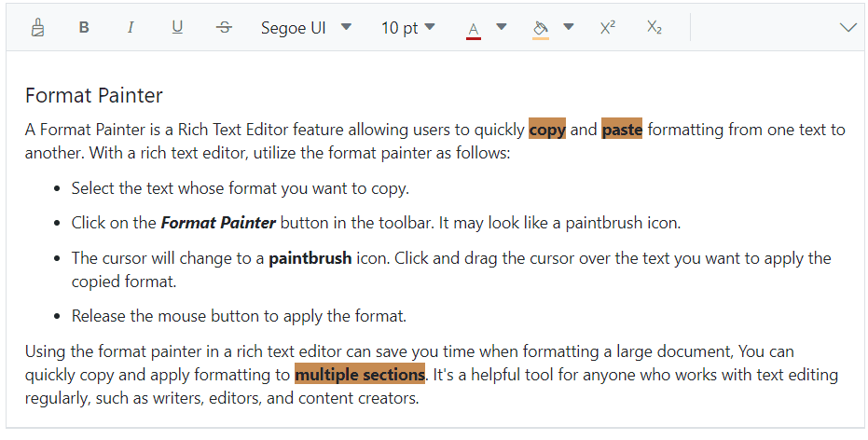Expand the font color picker arrow
Viewport: 868px width, 440px height.
[x=502, y=27]
